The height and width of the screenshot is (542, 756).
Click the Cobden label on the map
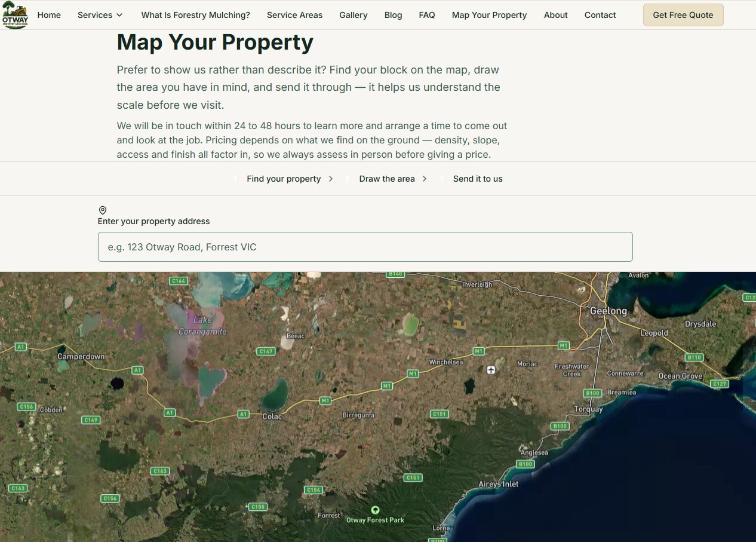(51, 410)
